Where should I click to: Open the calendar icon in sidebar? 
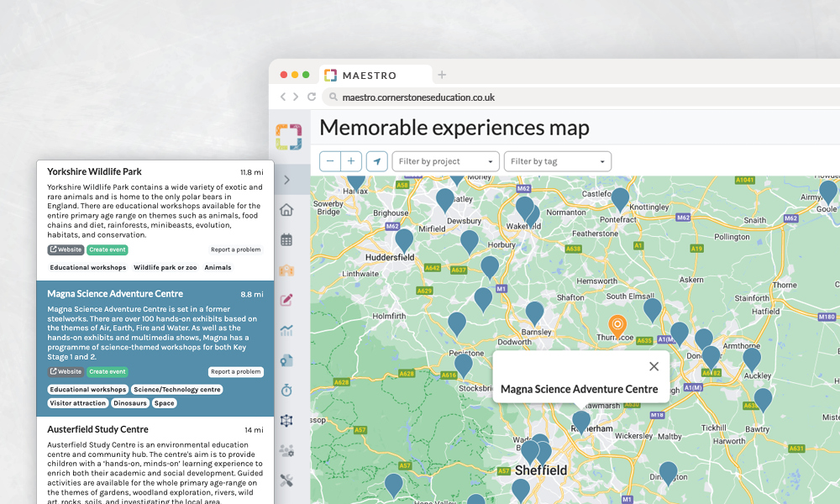point(287,240)
